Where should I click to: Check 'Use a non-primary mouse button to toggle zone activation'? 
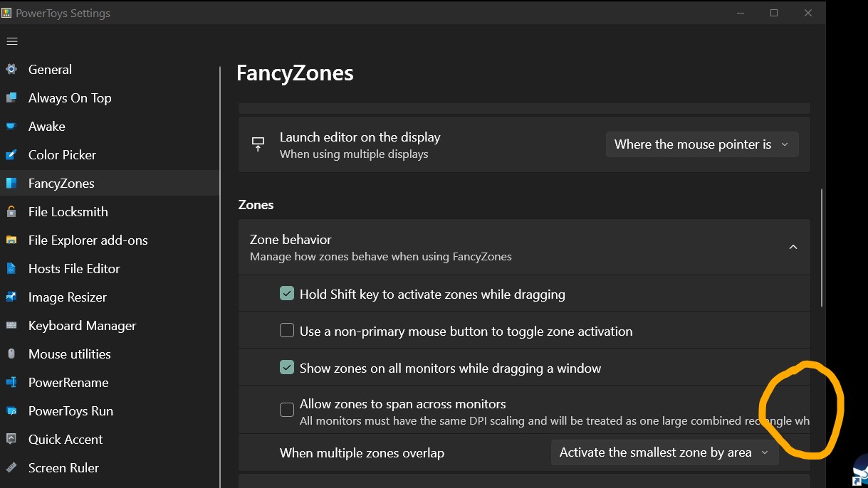coord(286,330)
